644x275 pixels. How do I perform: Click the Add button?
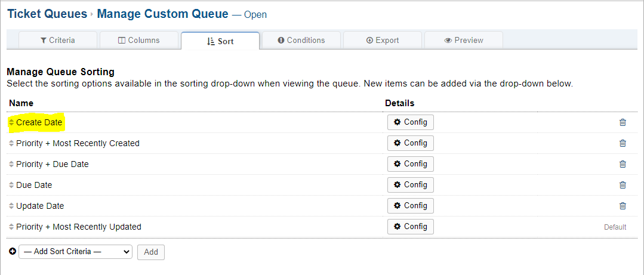pyautogui.click(x=151, y=252)
